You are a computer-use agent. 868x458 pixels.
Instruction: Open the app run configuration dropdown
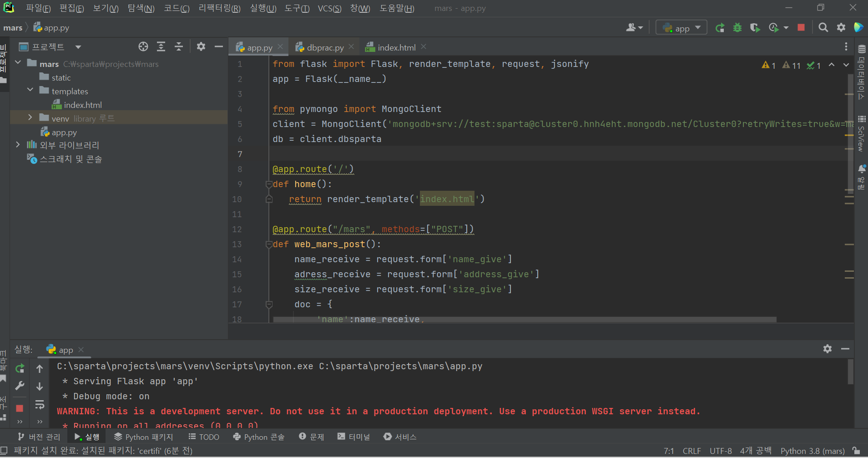click(681, 28)
